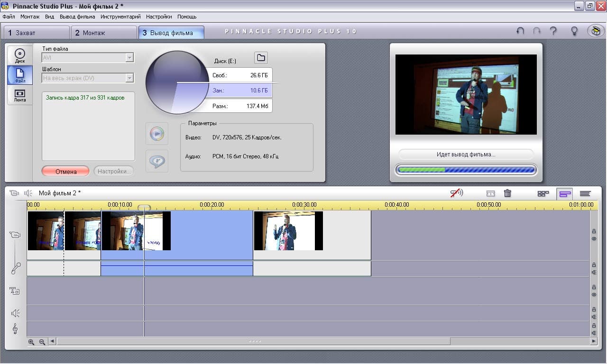The image size is (607, 364).
Task: Hide the title overlay track with its eye
Action: pyautogui.click(x=594, y=295)
